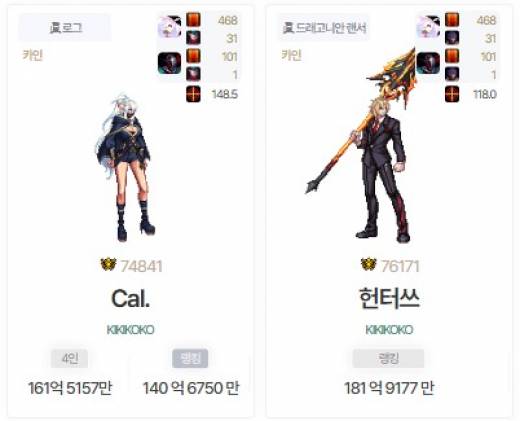Open the KIKIKOKO link under Cal.
The image size is (520, 421).
(130, 330)
